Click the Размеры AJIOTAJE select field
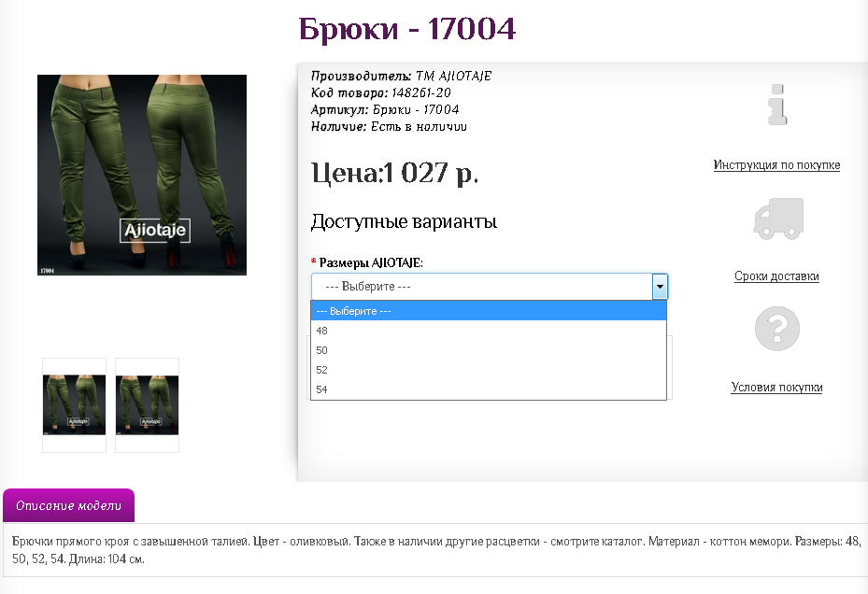This screenshot has width=868, height=594. coord(490,287)
